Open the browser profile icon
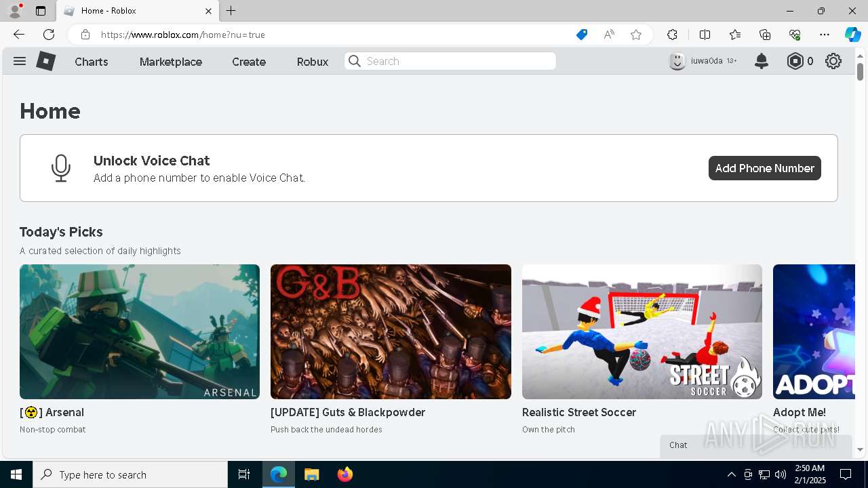This screenshot has height=488, width=868. [15, 11]
